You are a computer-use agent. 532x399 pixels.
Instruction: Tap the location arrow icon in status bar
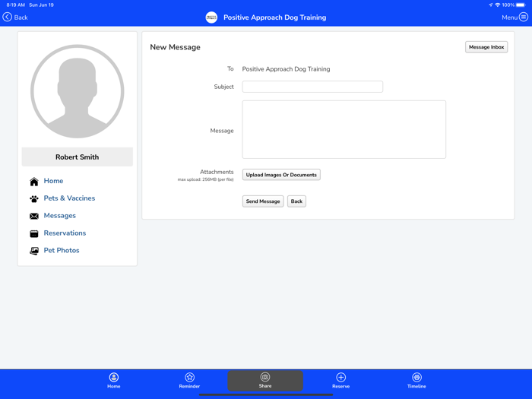pos(491,5)
